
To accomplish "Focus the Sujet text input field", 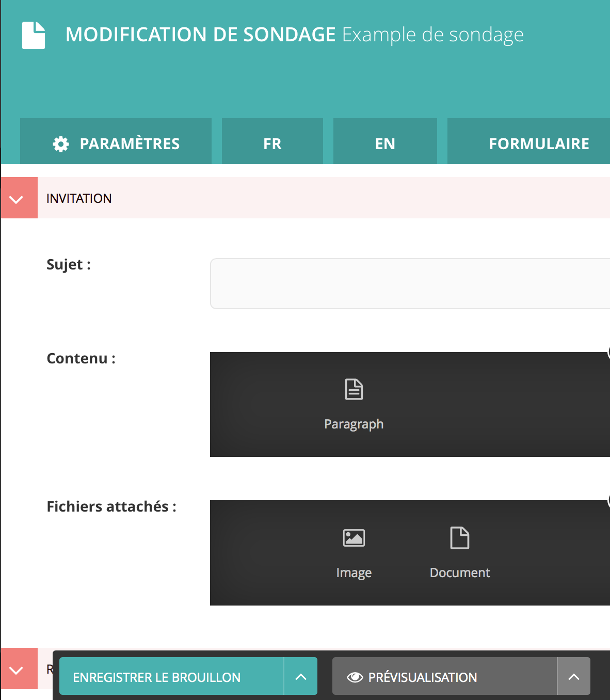I will pyautogui.click(x=410, y=284).
